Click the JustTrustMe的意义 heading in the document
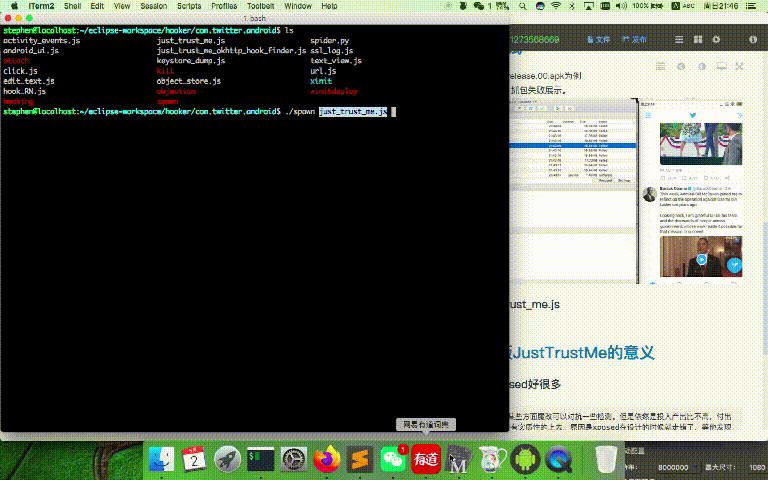This screenshot has width=768, height=480. 583,352
